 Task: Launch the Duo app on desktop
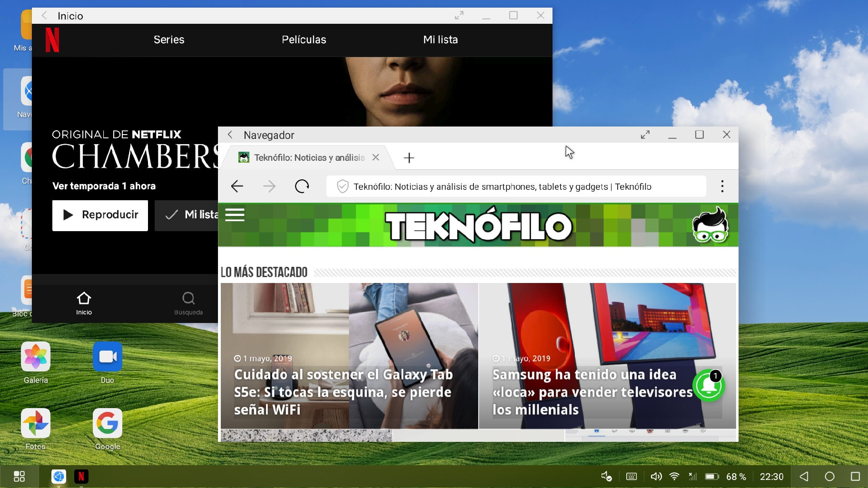(x=108, y=363)
